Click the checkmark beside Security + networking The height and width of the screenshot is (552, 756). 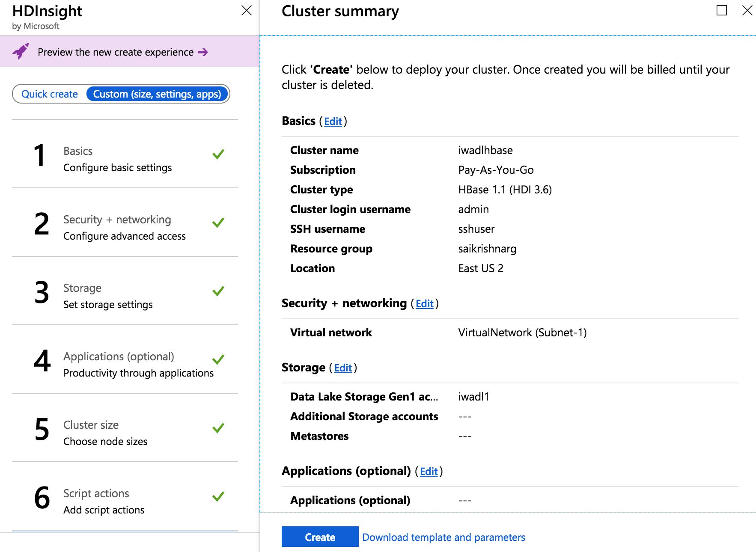click(x=218, y=223)
